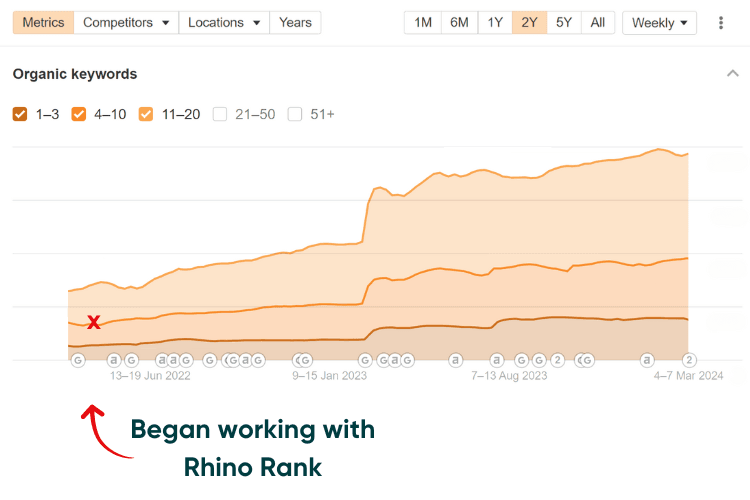Viewport: 750px width, 500px height.
Task: Switch to the Metrics tab
Action: pos(43,22)
